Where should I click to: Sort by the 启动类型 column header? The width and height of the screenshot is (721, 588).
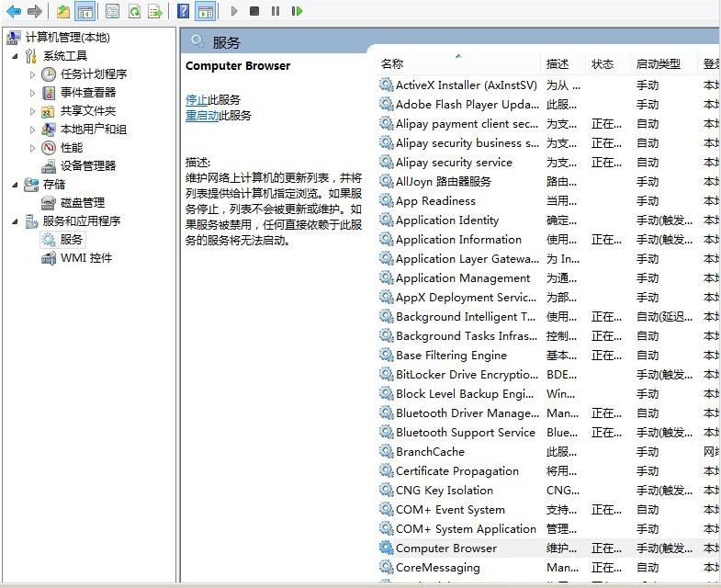pyautogui.click(x=658, y=64)
